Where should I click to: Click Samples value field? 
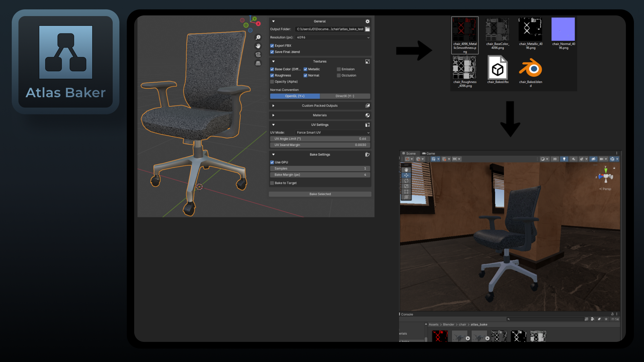320,169
